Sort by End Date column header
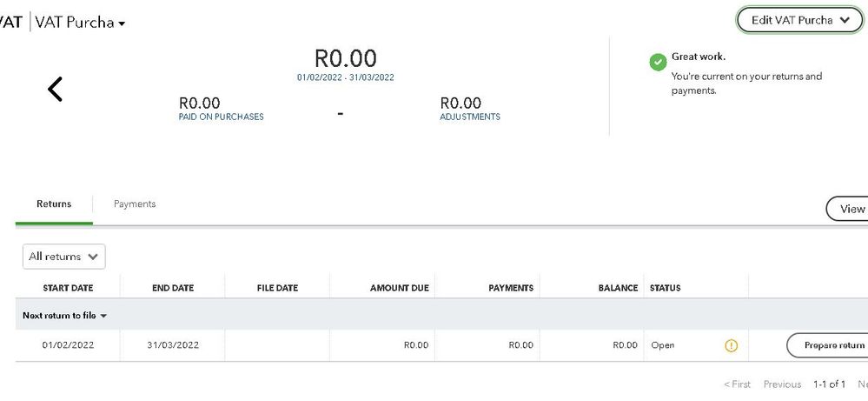The width and height of the screenshot is (868, 401). pos(172,288)
